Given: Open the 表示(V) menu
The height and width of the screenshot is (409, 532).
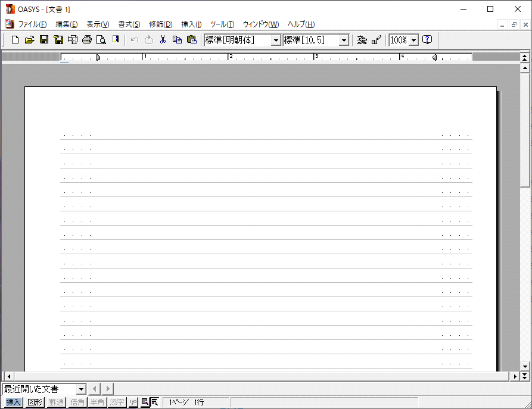Looking at the screenshot, I should [98, 24].
